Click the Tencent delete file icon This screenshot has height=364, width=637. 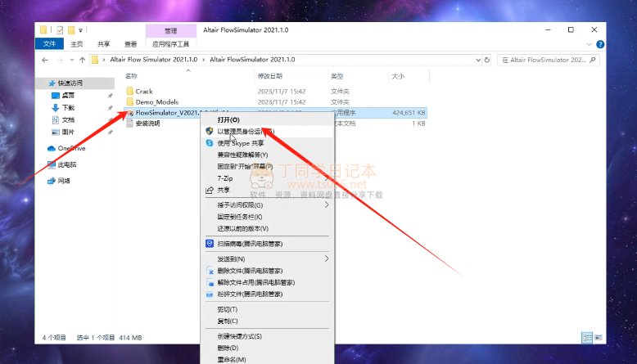pyautogui.click(x=210, y=271)
